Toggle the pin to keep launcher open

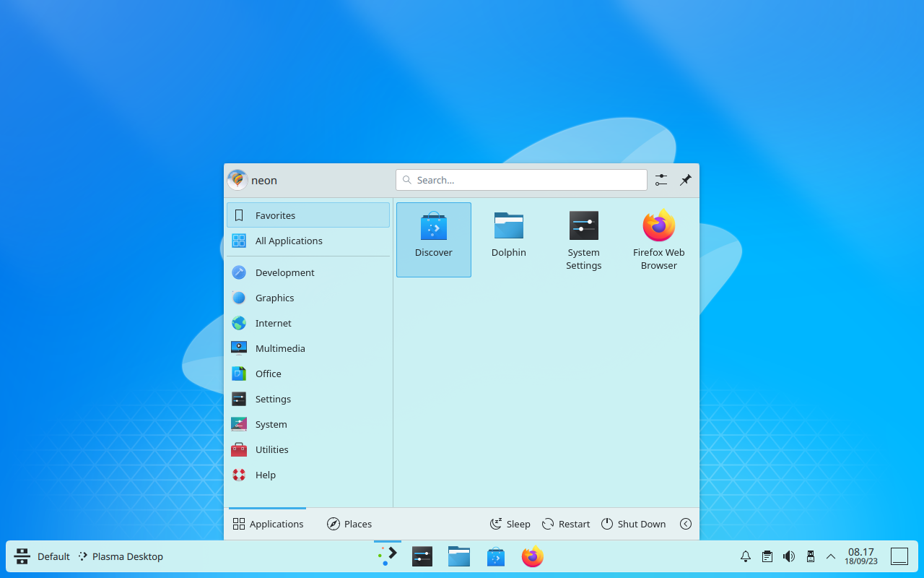[x=685, y=180]
